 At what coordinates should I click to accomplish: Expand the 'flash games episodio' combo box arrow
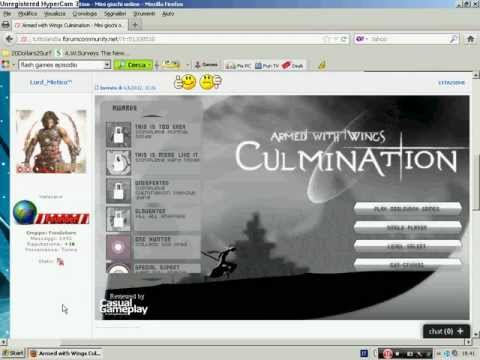coord(107,65)
